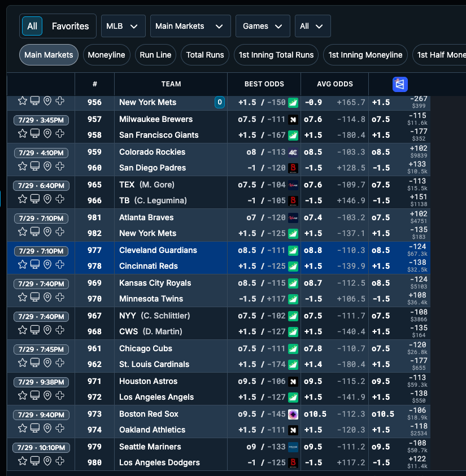Screen dimensions: 466x476
Task: Click plus icon on Guardians vs Reds game
Action: (x=60, y=265)
